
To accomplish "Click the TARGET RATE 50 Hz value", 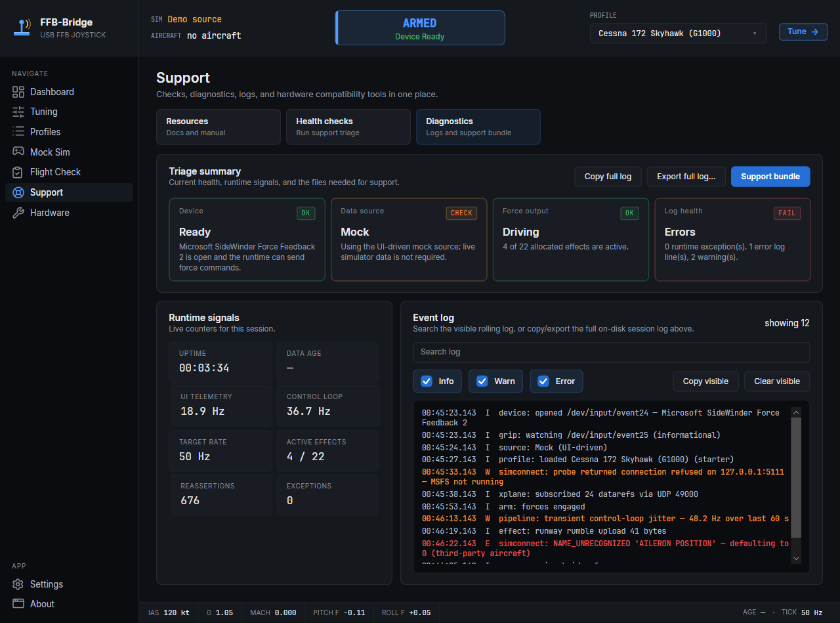I will [194, 456].
